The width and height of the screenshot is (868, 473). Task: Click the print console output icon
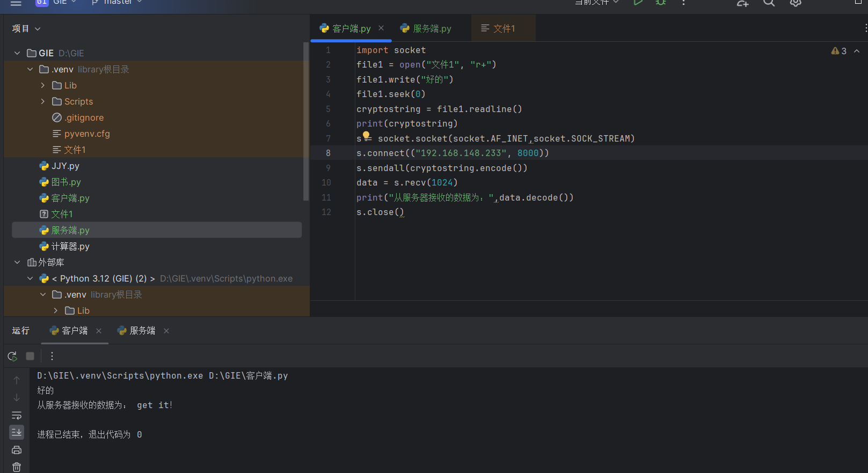[17, 450]
